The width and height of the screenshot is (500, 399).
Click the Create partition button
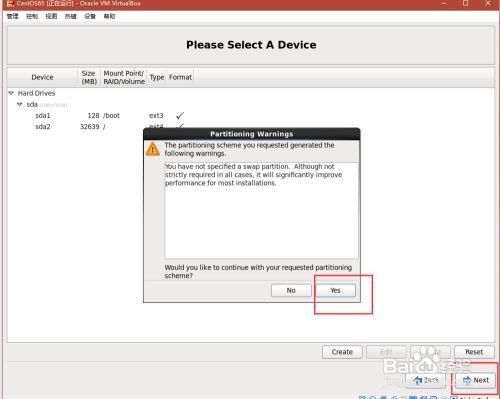342,352
